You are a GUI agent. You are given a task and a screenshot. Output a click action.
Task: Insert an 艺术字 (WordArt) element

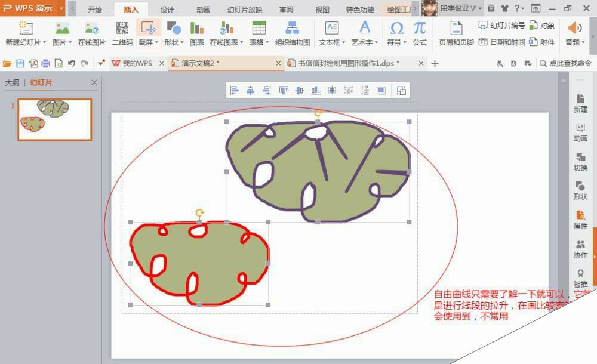point(365,33)
